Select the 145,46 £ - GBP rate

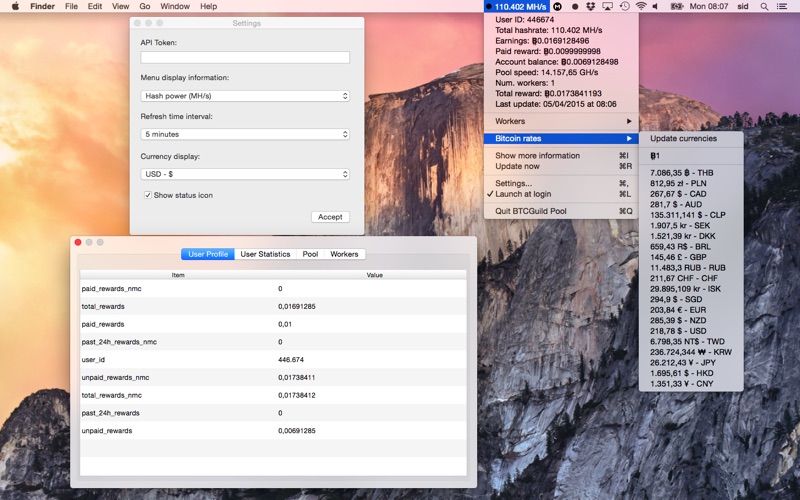691,257
